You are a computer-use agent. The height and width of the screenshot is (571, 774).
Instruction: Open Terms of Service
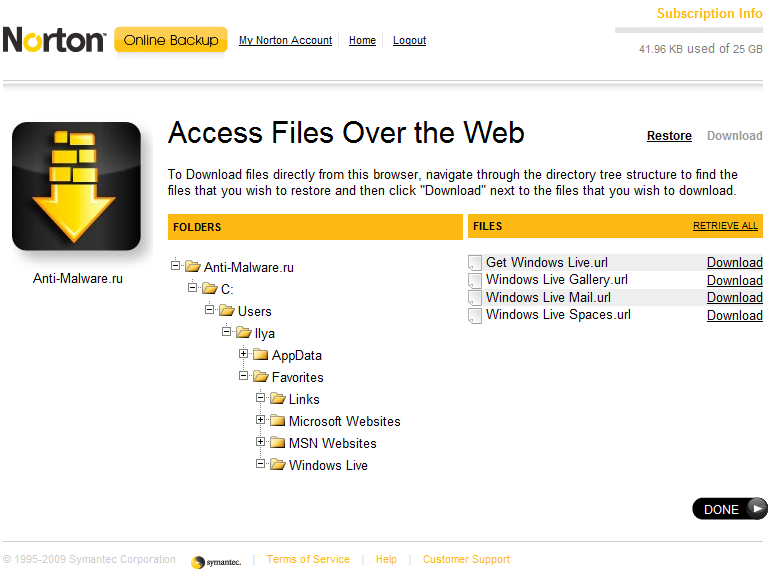coord(308,559)
